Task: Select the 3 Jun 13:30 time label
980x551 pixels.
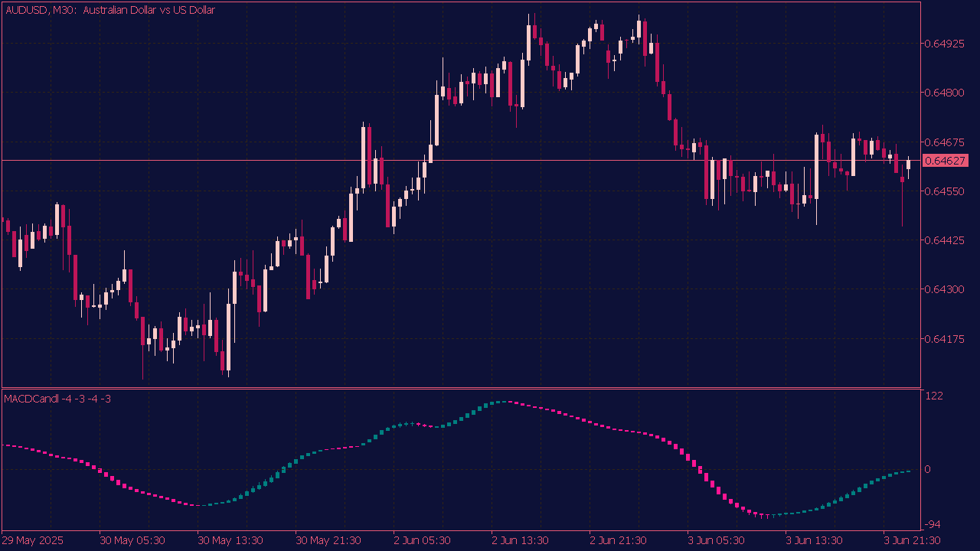Action: tap(815, 540)
